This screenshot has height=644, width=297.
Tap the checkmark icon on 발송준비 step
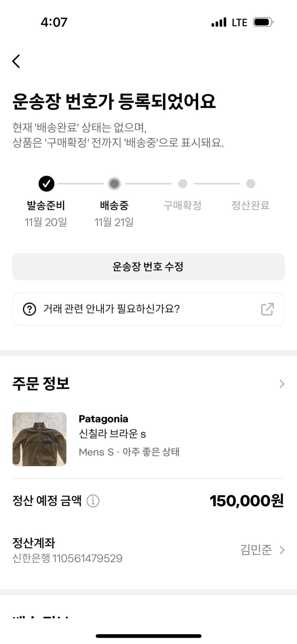(46, 183)
